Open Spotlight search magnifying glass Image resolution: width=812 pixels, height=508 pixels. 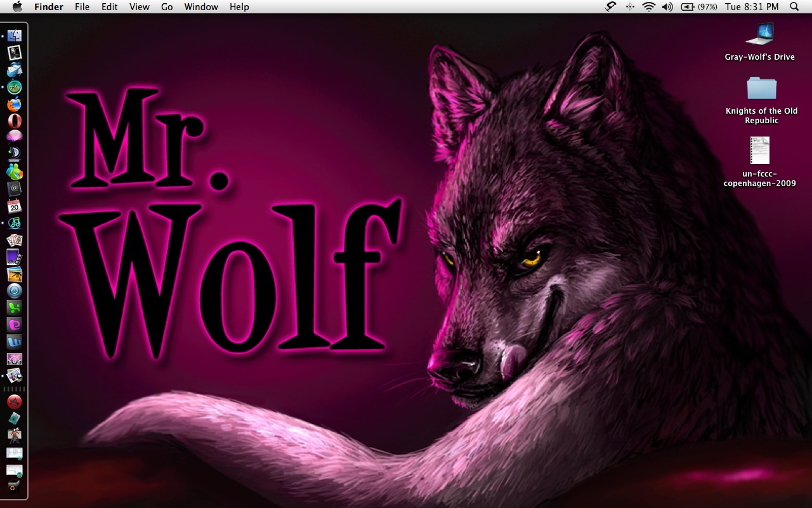click(x=794, y=7)
